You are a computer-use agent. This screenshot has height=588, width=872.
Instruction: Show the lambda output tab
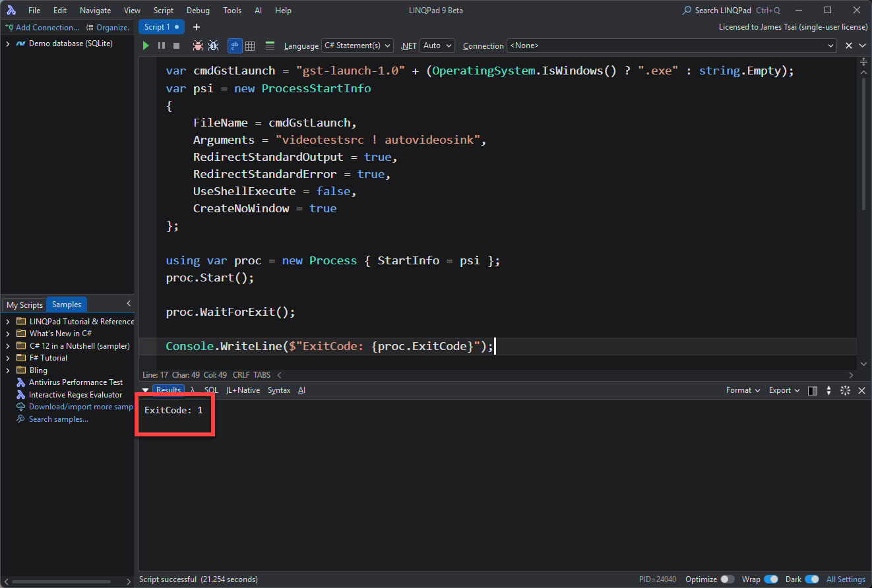(x=193, y=390)
